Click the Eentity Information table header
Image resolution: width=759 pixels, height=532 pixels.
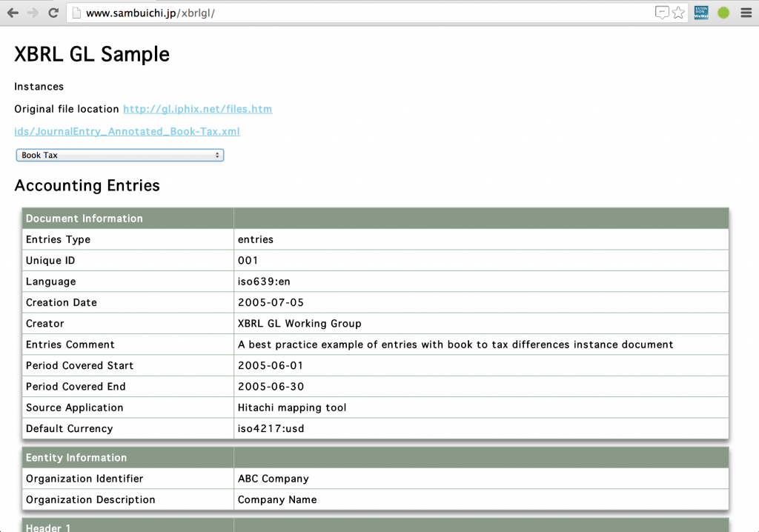pyautogui.click(x=76, y=458)
